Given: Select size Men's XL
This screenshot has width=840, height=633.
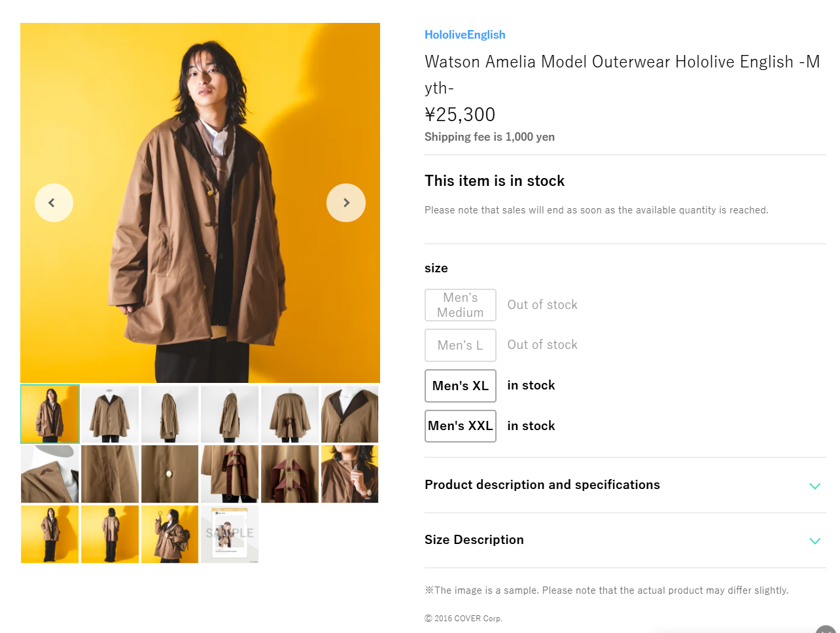Looking at the screenshot, I should click(x=461, y=386).
